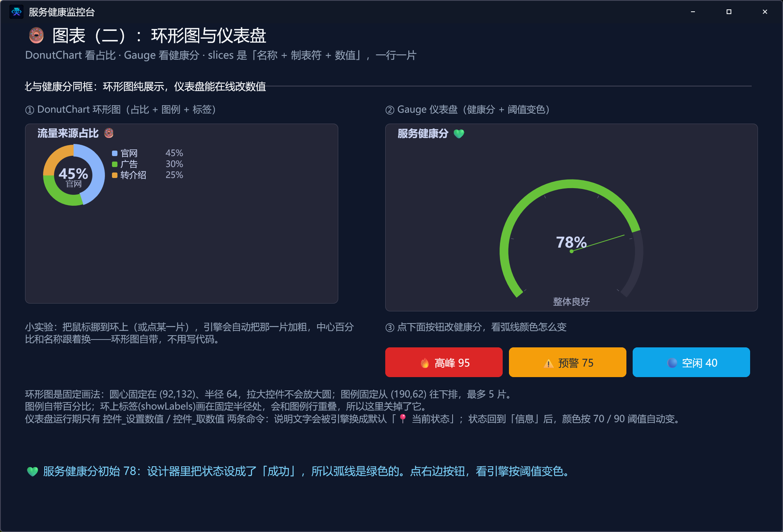Click the green 广告 legend swatch
Image resolution: width=783 pixels, height=532 pixels.
(x=115, y=164)
